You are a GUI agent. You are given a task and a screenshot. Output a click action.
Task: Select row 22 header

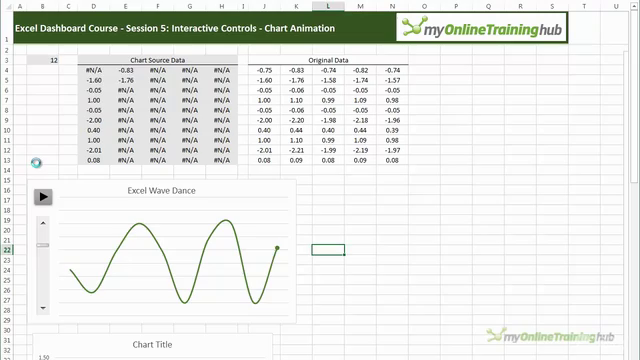7,250
